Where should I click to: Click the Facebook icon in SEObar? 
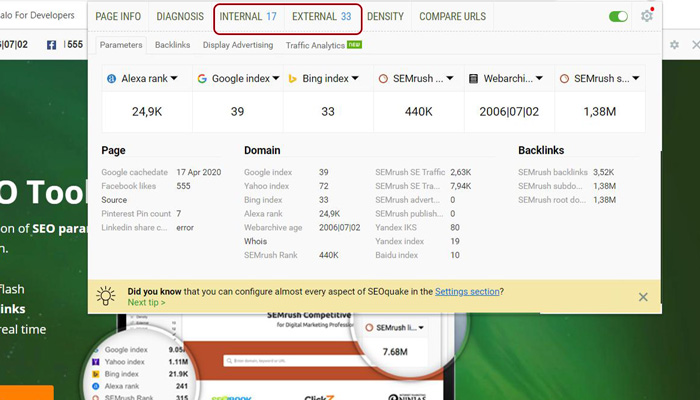tap(51, 45)
